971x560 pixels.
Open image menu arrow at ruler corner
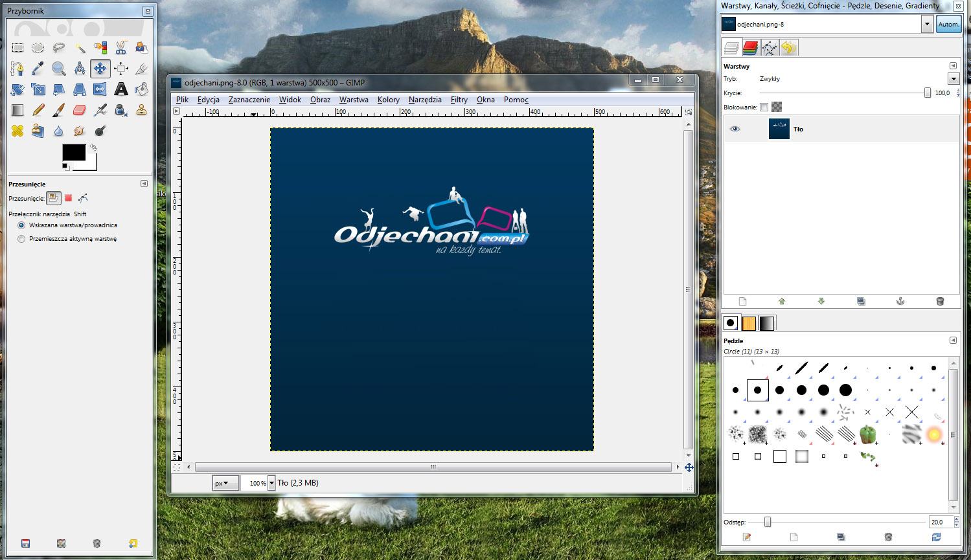pos(176,111)
